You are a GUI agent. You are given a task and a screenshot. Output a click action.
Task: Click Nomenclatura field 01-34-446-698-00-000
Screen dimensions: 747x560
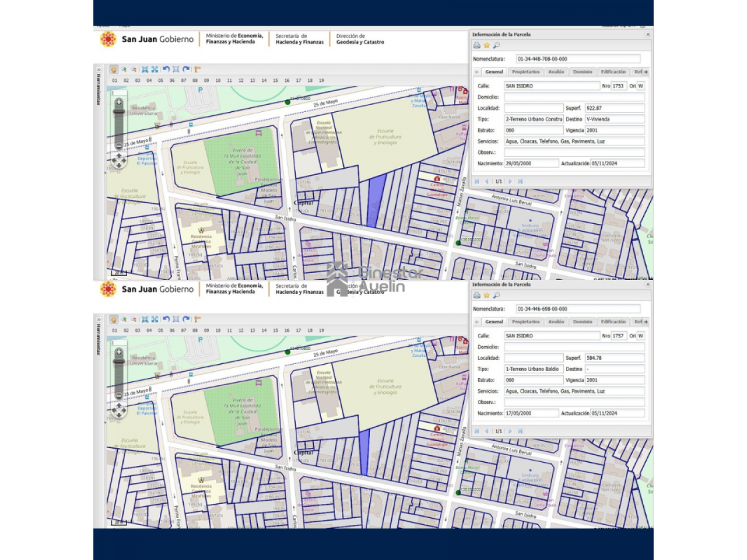tap(578, 309)
